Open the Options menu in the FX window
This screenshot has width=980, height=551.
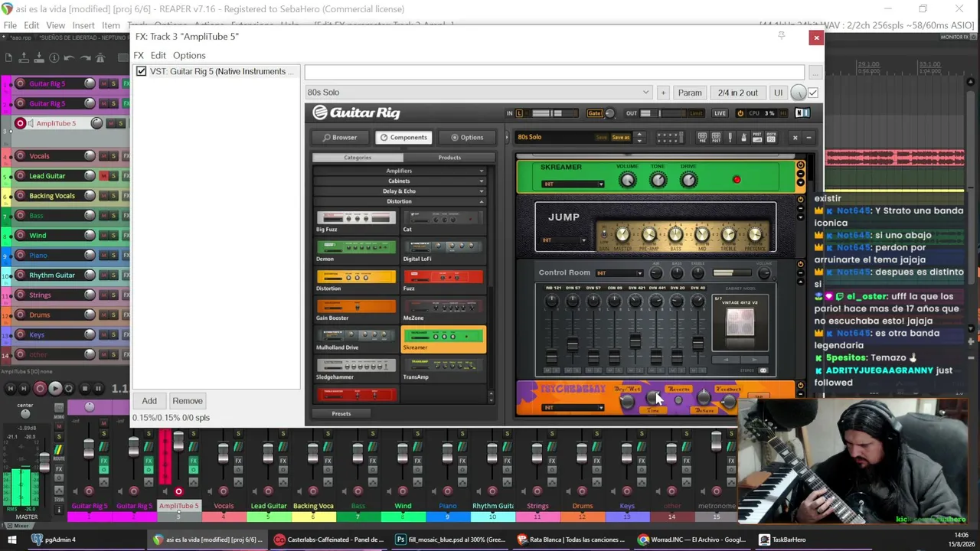[189, 55]
